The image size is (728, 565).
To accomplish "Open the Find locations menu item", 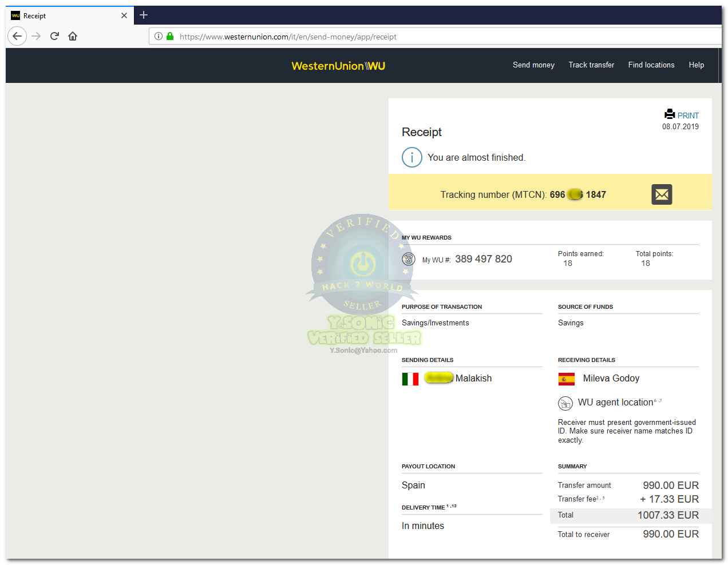I will [x=651, y=65].
